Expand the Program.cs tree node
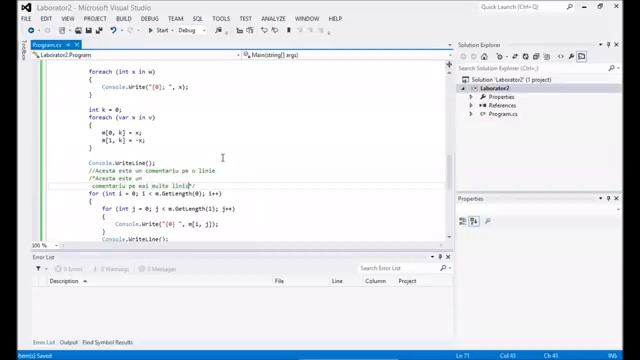640x360 pixels. pyautogui.click(x=471, y=114)
